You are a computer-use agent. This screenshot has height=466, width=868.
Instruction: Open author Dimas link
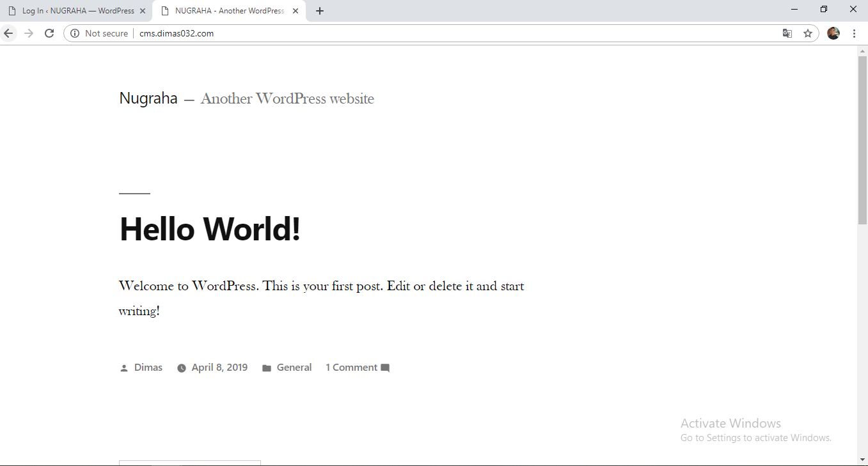(148, 368)
